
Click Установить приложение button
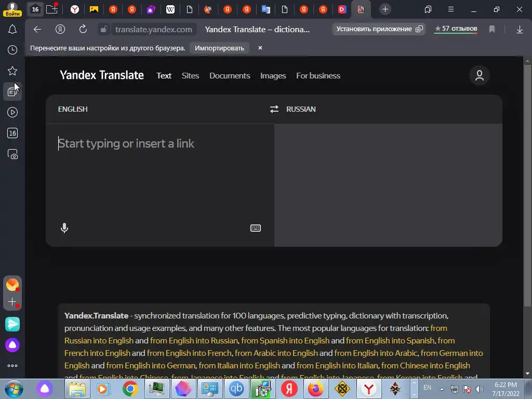coord(379,29)
